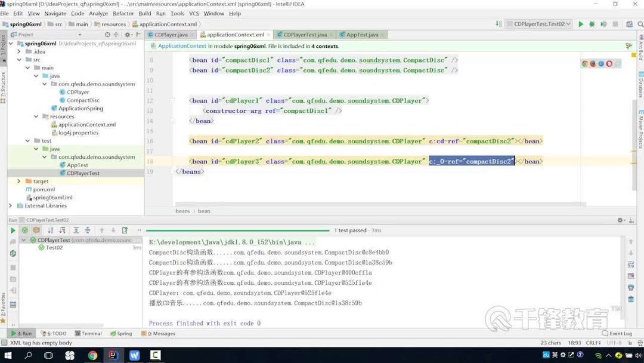Open Search Everywhere via magnifier icon
644x363 pixels.
(x=639, y=23)
